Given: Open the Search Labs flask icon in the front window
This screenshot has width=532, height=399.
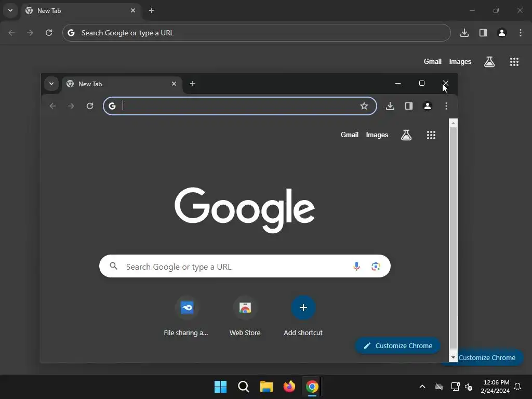Looking at the screenshot, I should pos(406,135).
